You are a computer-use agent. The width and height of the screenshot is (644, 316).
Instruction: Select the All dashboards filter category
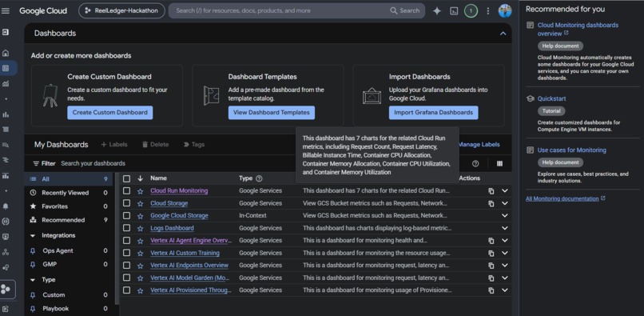(68, 179)
